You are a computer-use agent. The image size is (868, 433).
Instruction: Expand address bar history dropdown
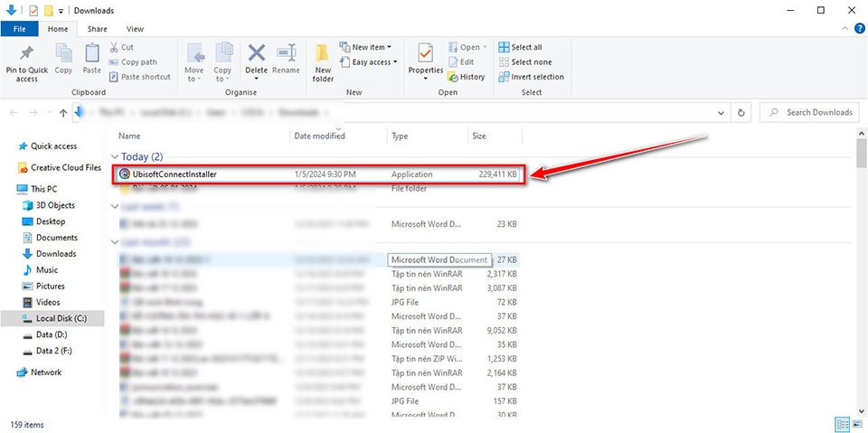click(x=721, y=113)
